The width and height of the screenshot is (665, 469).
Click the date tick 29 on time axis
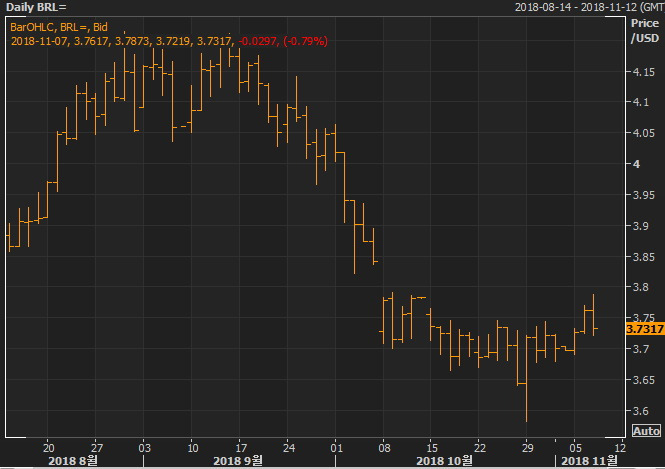tap(528, 448)
